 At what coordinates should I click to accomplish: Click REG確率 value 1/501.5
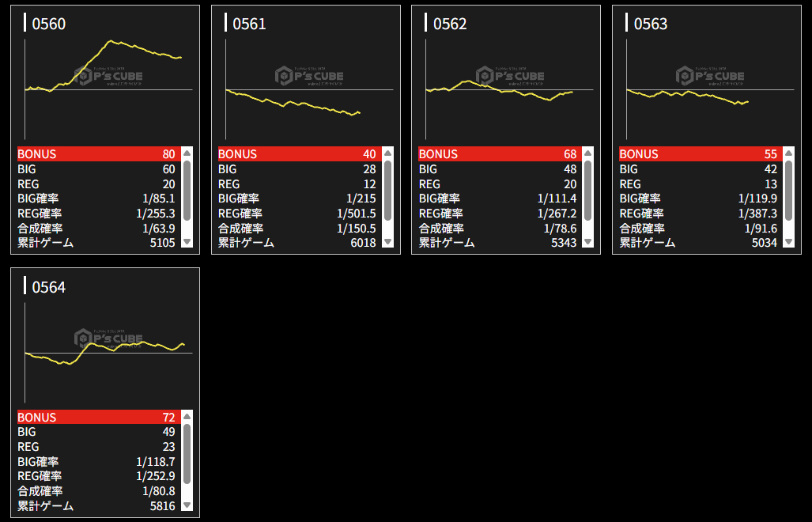pos(357,214)
